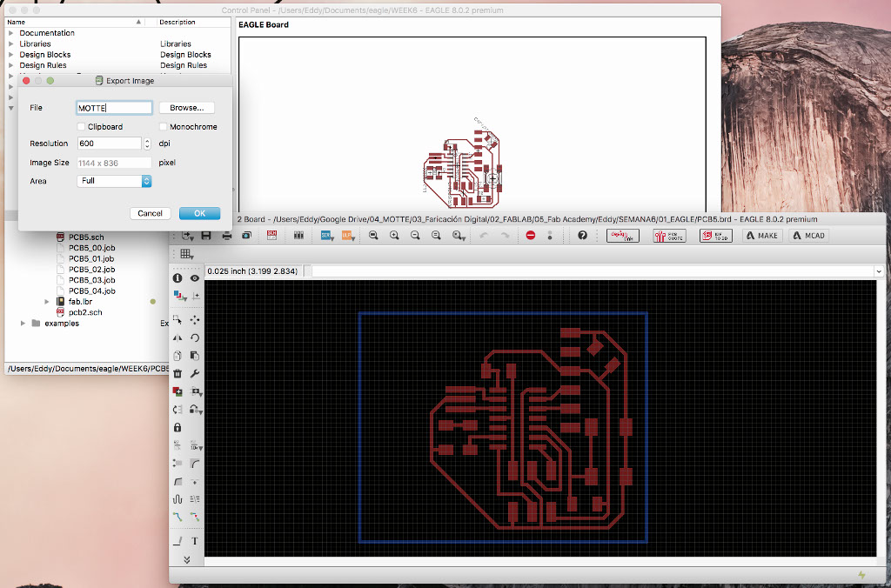Show more tools via double chevron

click(x=186, y=559)
